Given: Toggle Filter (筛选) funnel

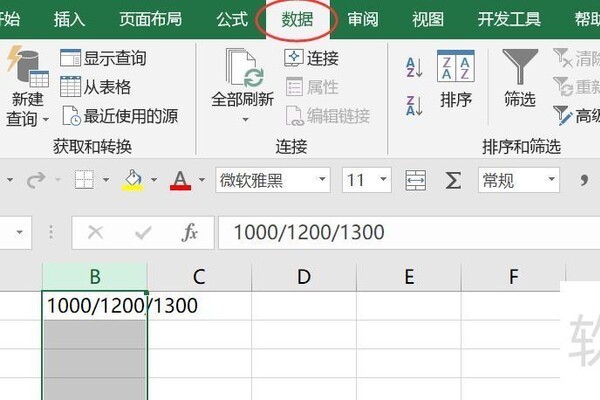Looking at the screenshot, I should point(520,78).
